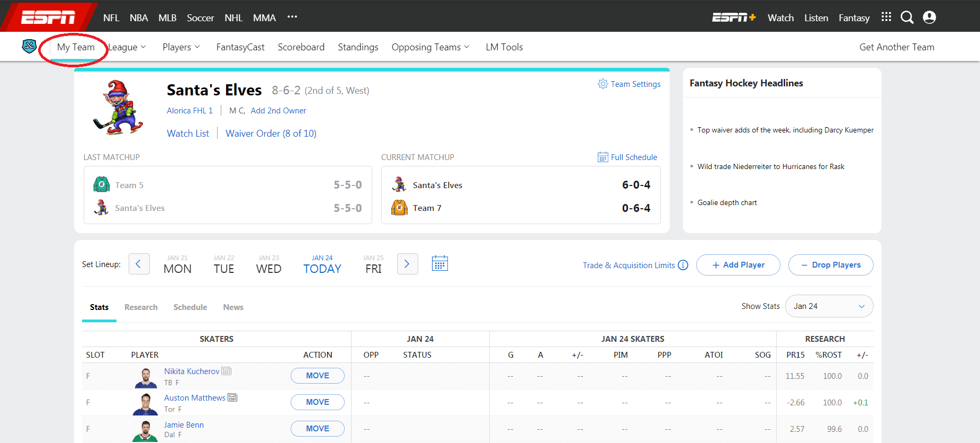Viewport: 980px width, 443px height.
Task: Go to the Scoreboard page
Action: [x=301, y=47]
